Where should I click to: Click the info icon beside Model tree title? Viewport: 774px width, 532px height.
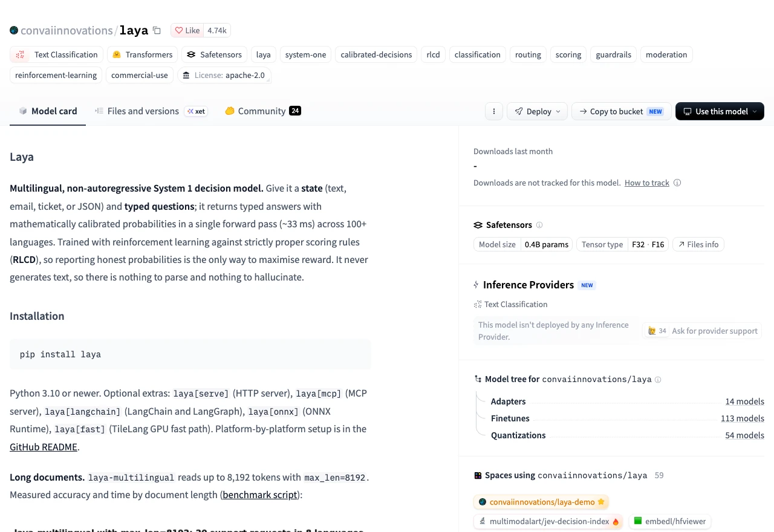658,380
